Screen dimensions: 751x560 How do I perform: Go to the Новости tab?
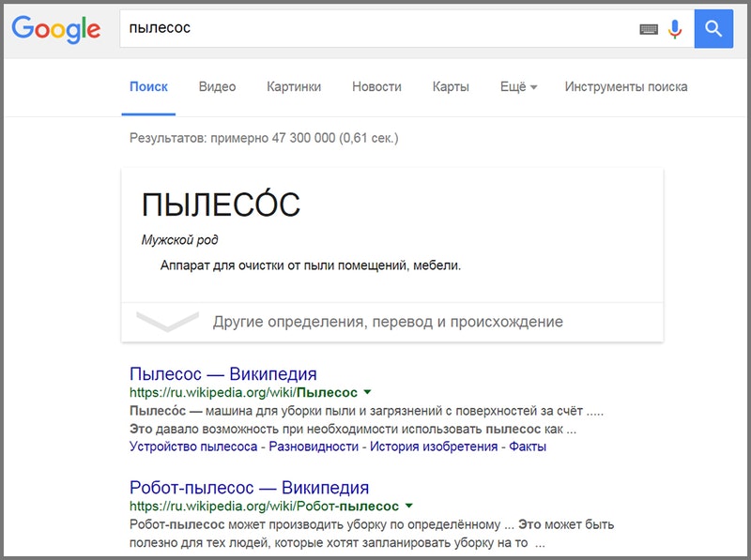[376, 87]
